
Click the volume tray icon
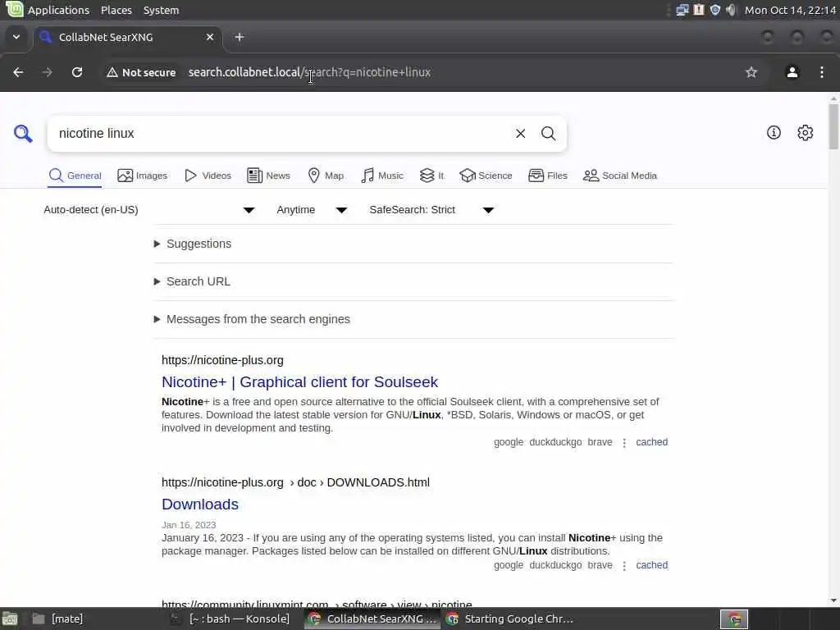[x=731, y=10]
